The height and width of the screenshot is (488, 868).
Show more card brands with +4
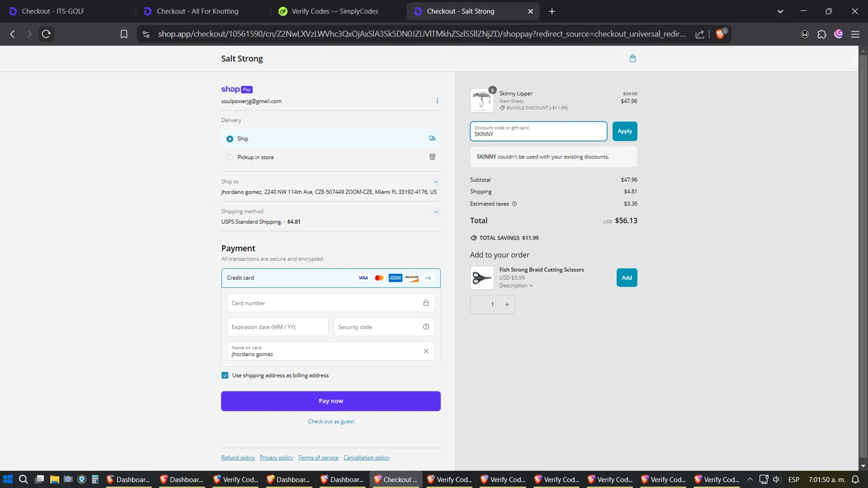tap(428, 278)
